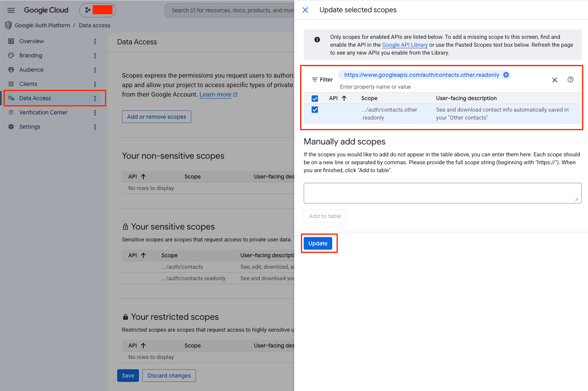588x391 pixels.
Task: Go to Google Auth Platform breadcrumb
Action: (x=42, y=25)
